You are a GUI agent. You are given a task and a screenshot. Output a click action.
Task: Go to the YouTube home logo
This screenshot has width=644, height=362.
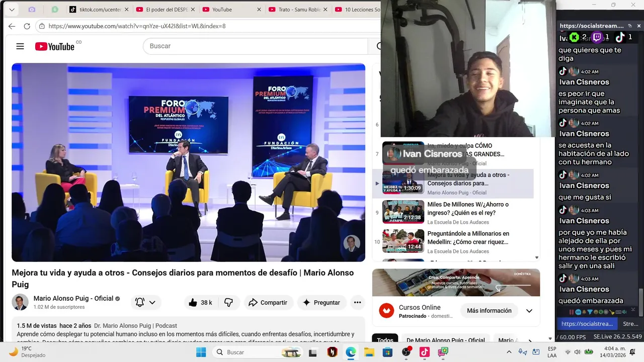tap(55, 46)
